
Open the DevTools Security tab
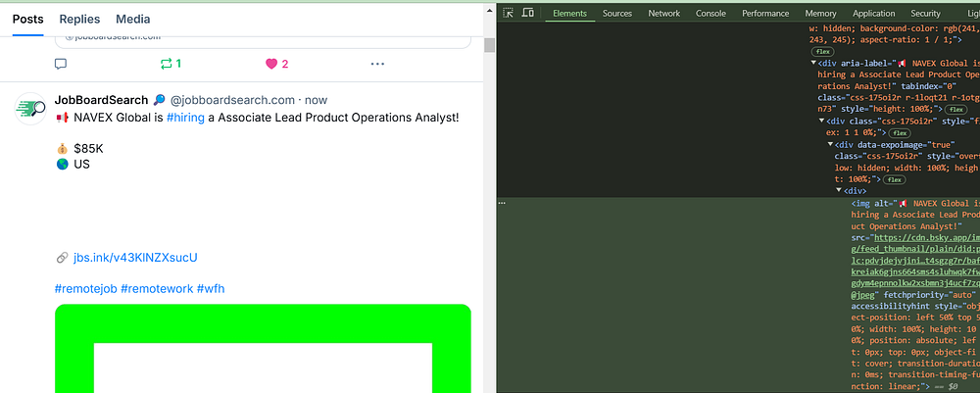click(926, 13)
